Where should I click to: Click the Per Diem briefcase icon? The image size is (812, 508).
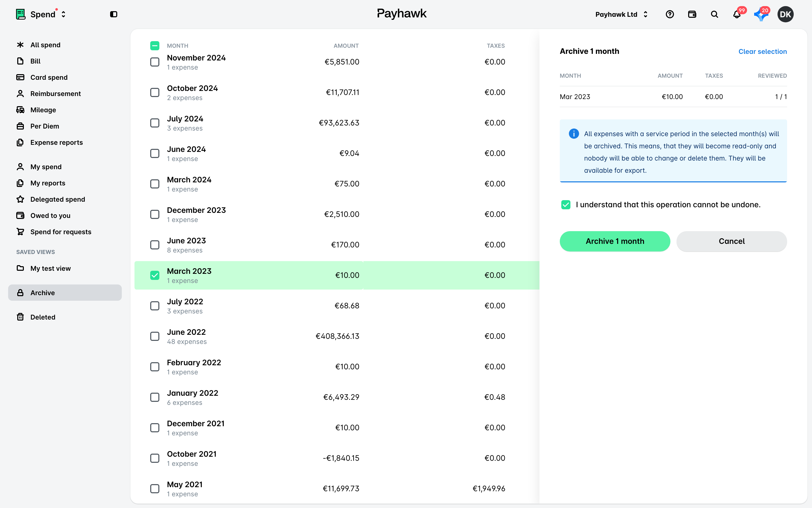(x=20, y=126)
